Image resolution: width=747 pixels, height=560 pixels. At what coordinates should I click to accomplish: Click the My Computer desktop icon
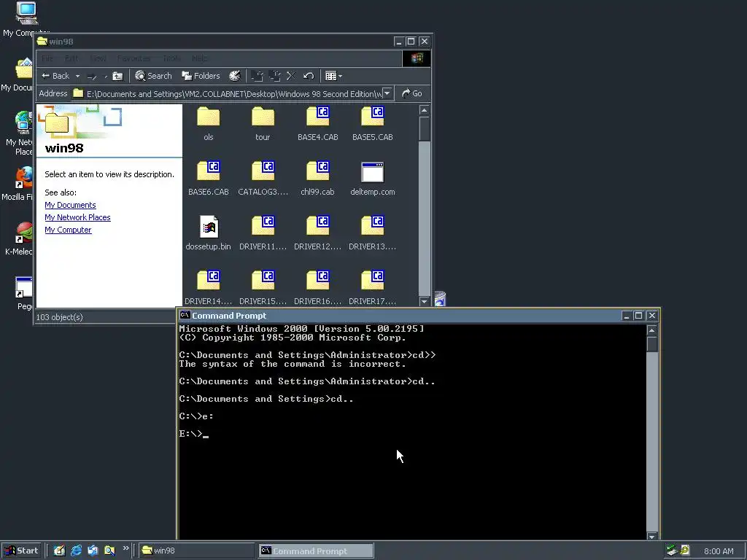tap(26, 19)
